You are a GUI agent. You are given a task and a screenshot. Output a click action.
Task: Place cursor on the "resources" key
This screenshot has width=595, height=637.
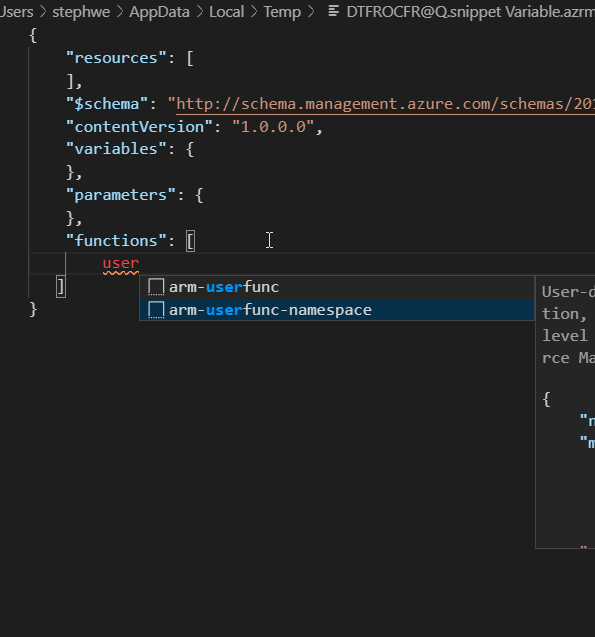tap(116, 58)
